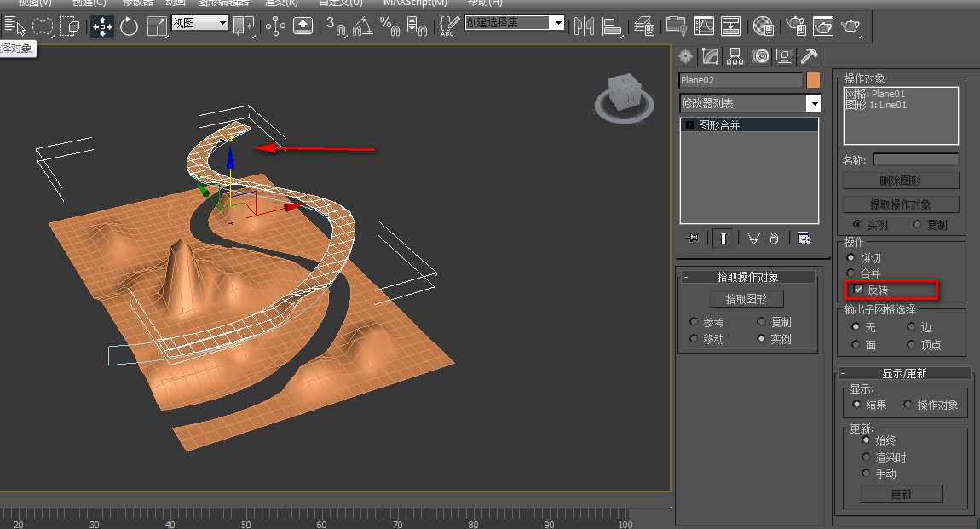
Task: Click the Mirror tool icon
Action: point(584,26)
